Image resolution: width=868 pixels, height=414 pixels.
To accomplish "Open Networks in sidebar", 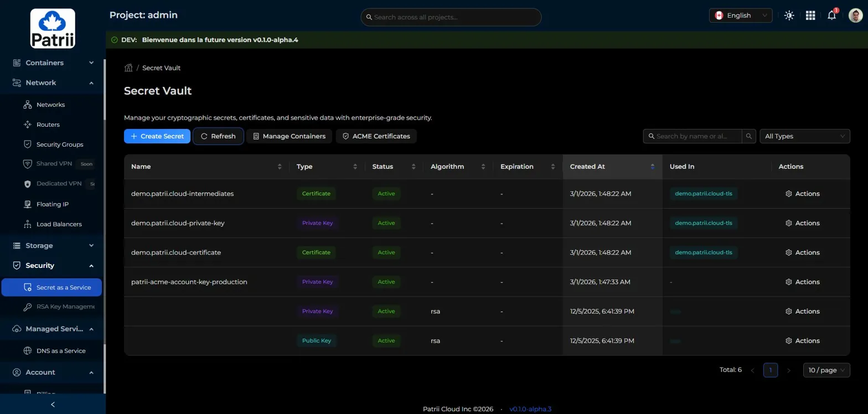I will tap(51, 105).
